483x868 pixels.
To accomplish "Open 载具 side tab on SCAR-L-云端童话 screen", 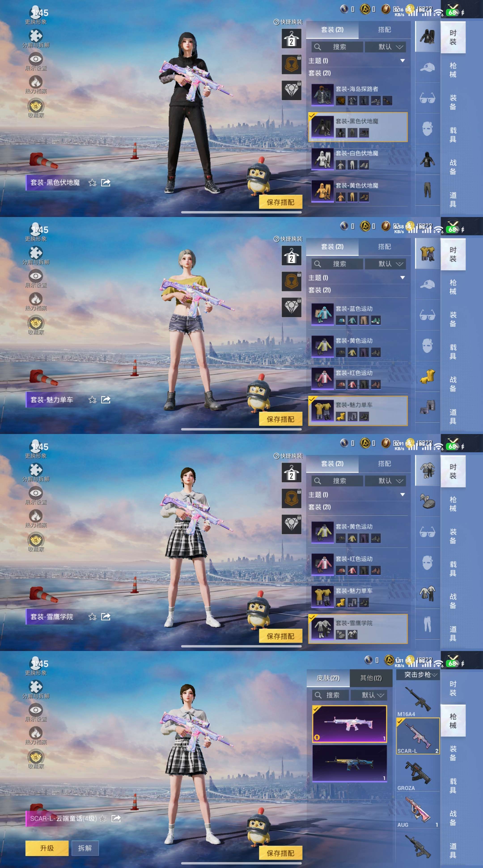I will point(453,785).
